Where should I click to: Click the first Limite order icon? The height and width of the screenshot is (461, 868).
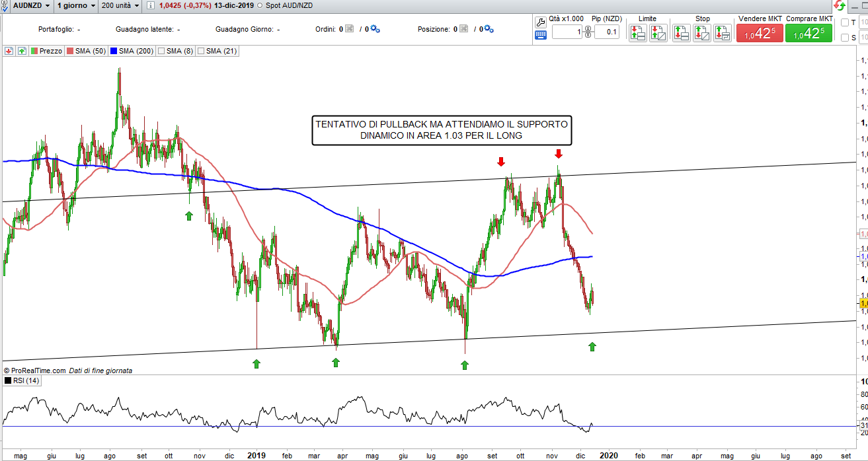(x=637, y=33)
